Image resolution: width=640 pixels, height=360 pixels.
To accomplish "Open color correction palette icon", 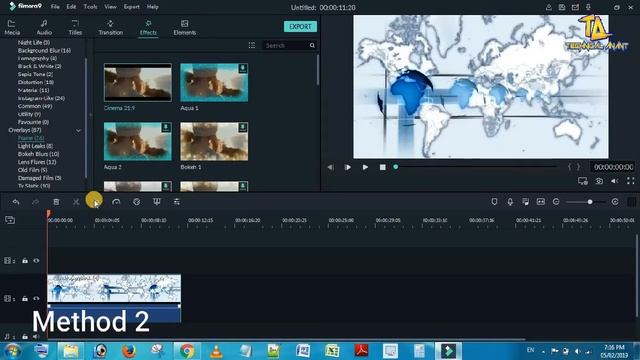I will [137, 202].
